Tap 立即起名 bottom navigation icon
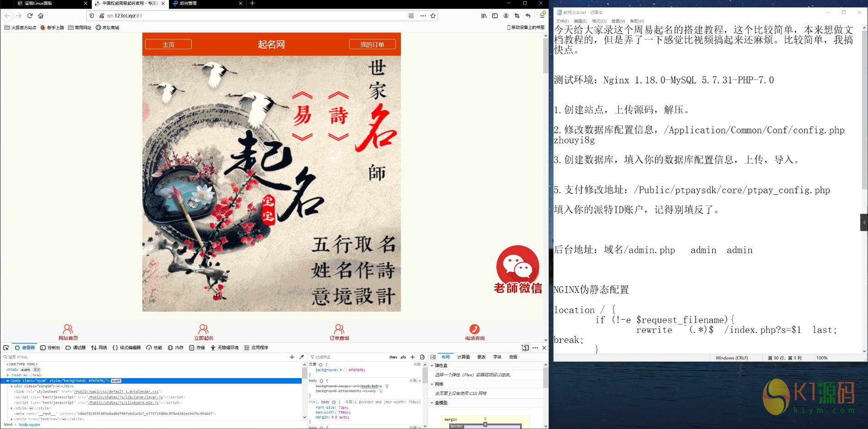Image resolution: width=868 pixels, height=429 pixels. pos(204,332)
